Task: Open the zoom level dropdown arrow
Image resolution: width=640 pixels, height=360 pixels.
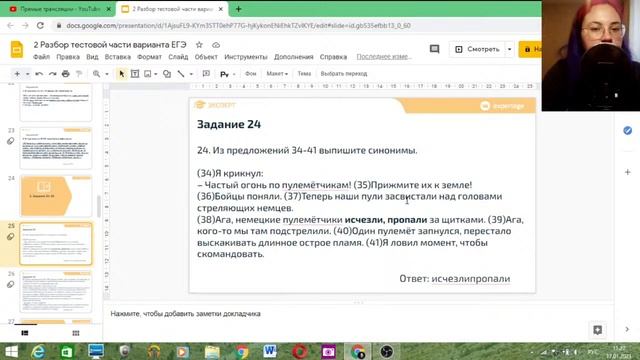Action: 107,74
